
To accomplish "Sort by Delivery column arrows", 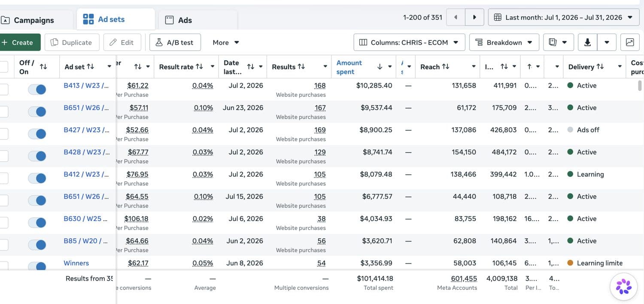I will click(x=600, y=67).
